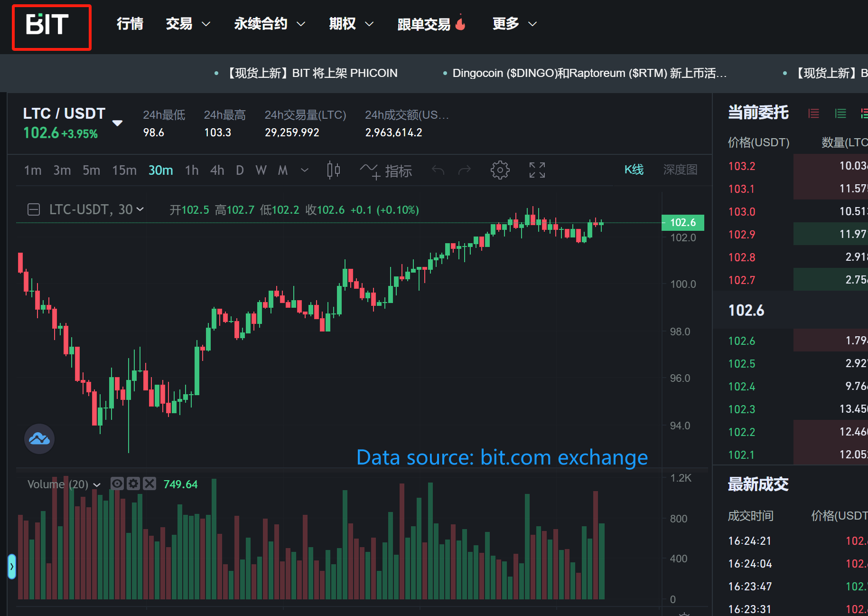
Task: Expand more timeframes chevron after M
Action: tap(305, 170)
